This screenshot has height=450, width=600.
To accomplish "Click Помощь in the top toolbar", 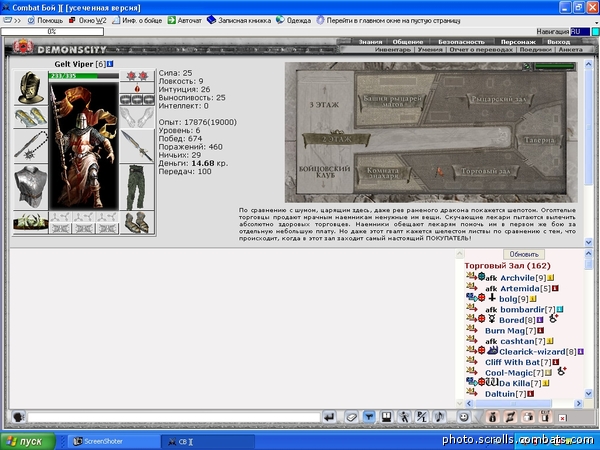I will tap(46, 21).
